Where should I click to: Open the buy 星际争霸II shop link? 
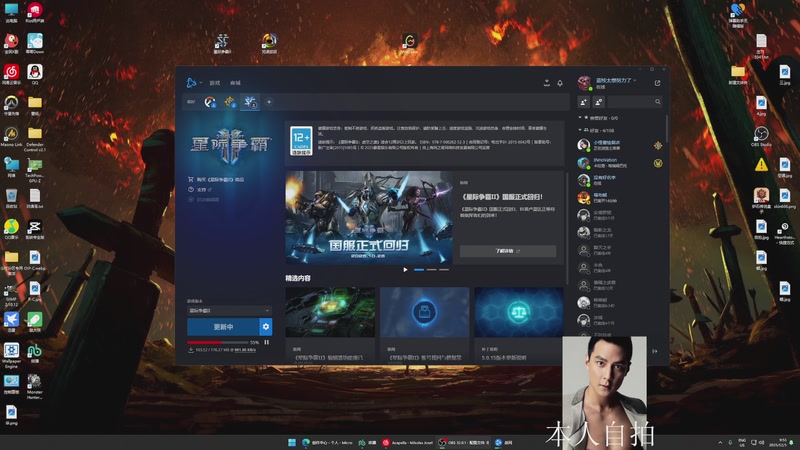[216, 180]
